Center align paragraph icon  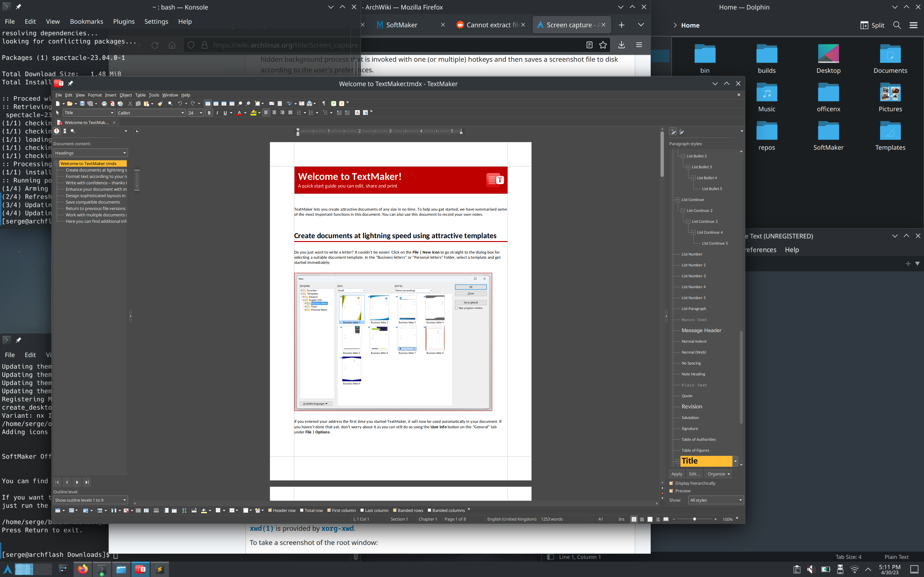[274, 113]
